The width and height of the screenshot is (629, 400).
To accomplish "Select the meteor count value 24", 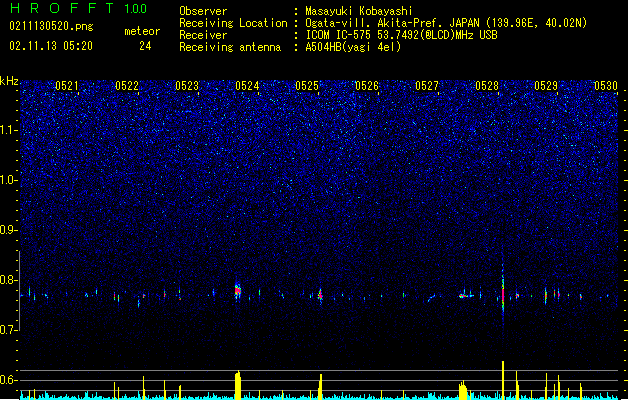I will [145, 46].
